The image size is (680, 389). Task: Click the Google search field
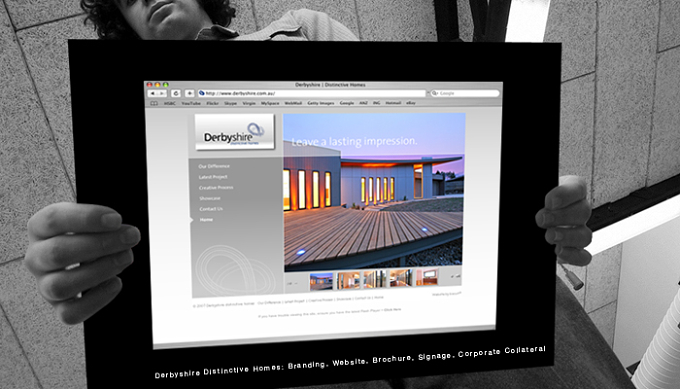pyautogui.click(x=465, y=93)
